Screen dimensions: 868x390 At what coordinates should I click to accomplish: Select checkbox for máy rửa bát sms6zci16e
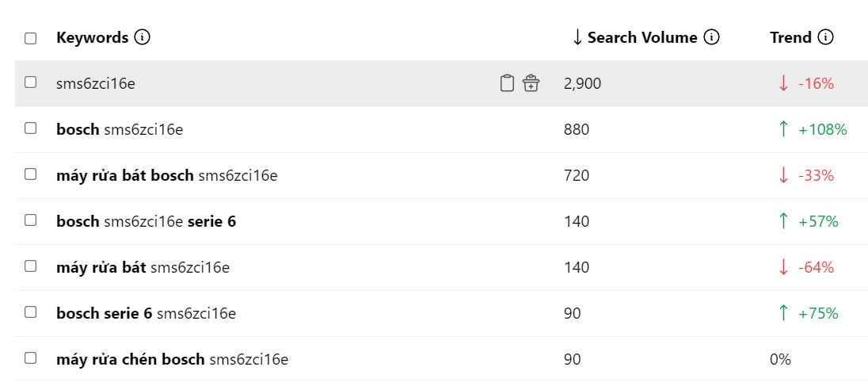click(x=30, y=266)
